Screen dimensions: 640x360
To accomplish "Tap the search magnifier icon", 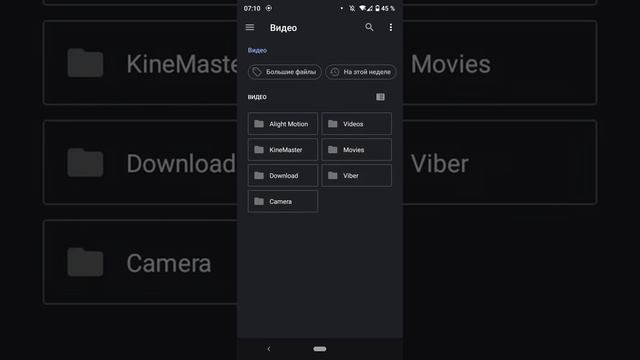I will pyautogui.click(x=369, y=27).
